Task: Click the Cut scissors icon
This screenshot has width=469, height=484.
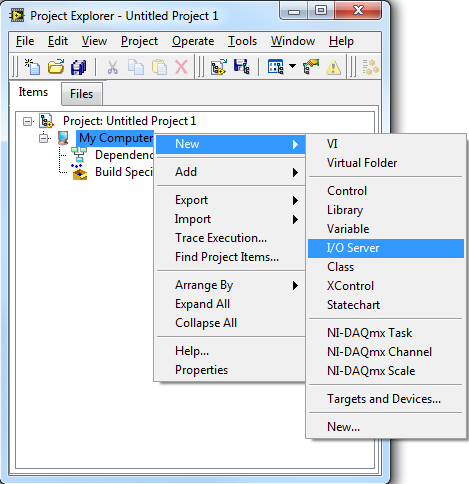Action: pos(112,67)
